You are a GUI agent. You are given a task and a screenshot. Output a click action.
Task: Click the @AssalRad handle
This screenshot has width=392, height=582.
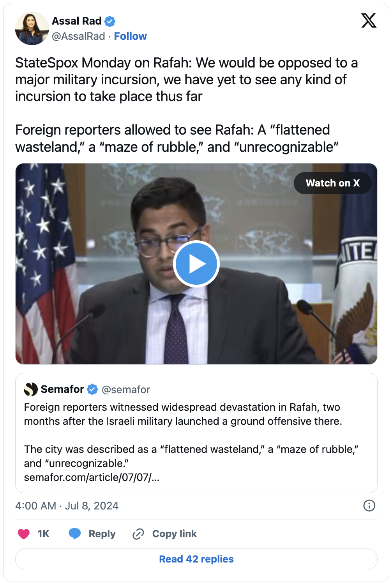(78, 36)
